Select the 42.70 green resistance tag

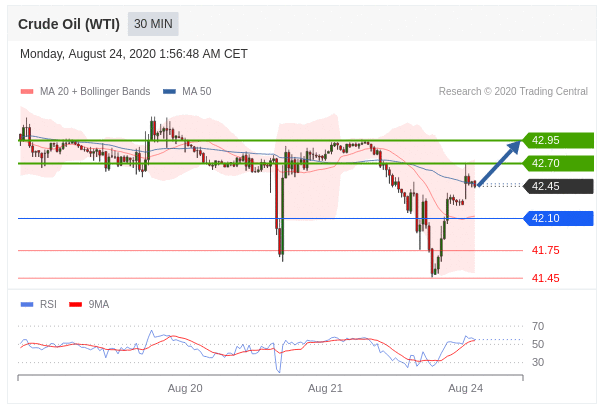coord(558,163)
